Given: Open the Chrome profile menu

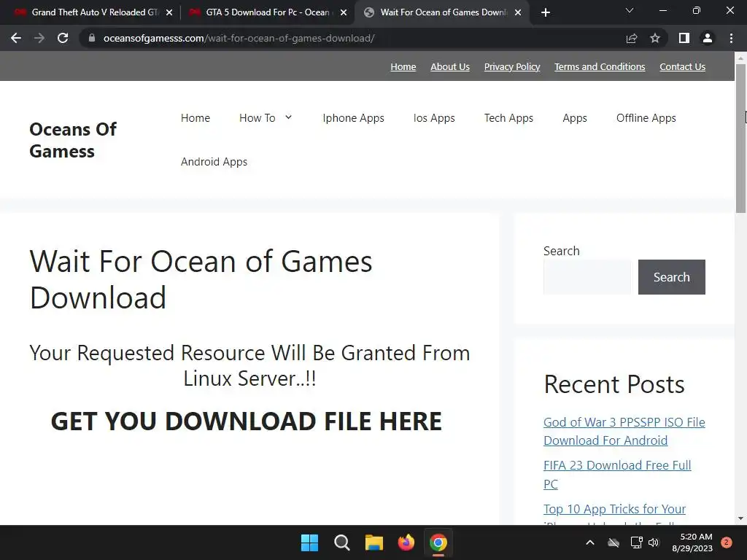Looking at the screenshot, I should click(x=708, y=38).
